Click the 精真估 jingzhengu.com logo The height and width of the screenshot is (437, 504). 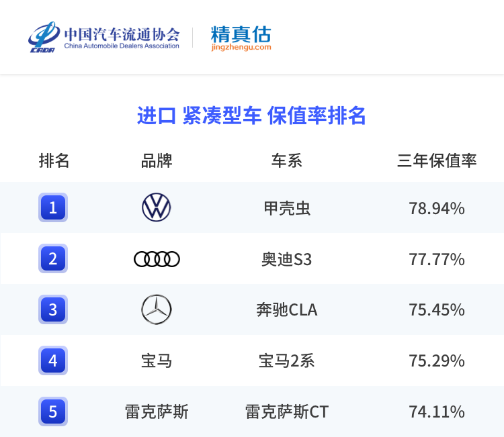click(241, 38)
